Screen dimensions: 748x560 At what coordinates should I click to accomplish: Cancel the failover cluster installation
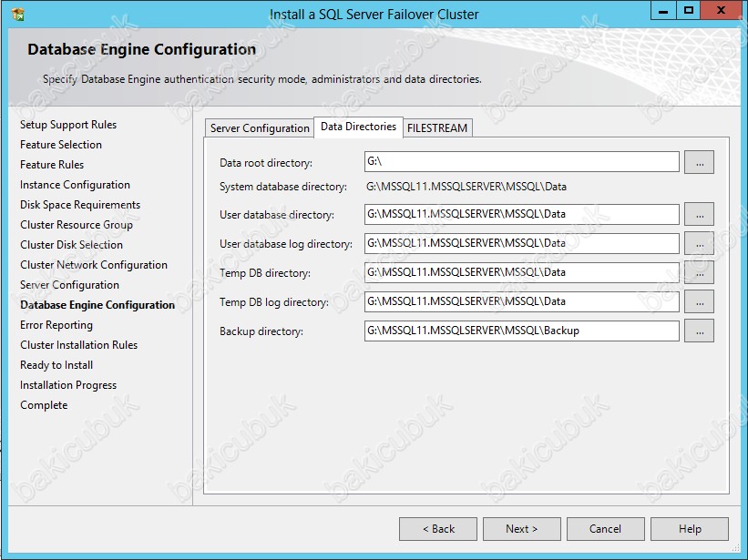(605, 529)
